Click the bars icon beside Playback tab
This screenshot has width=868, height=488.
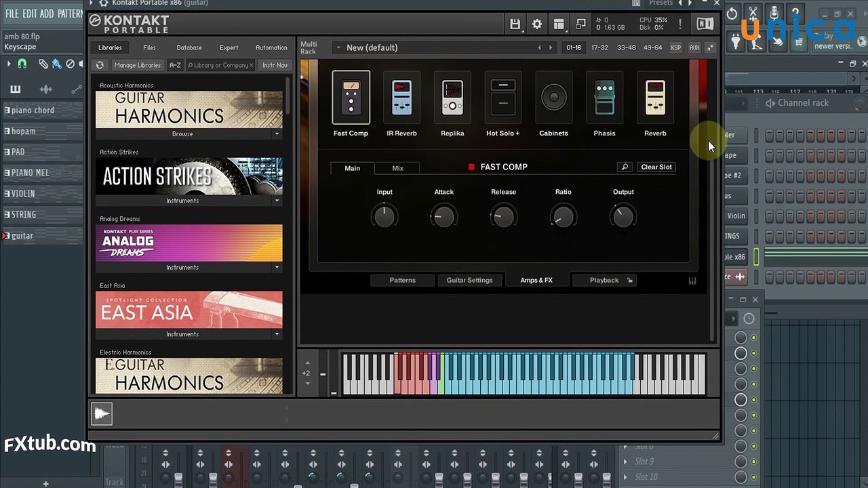coord(692,280)
